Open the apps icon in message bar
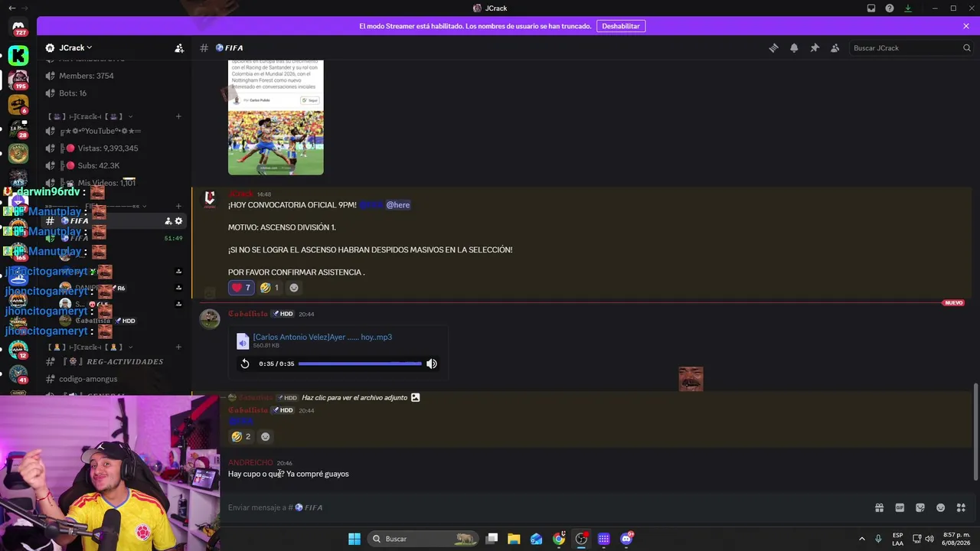 pos(961,507)
